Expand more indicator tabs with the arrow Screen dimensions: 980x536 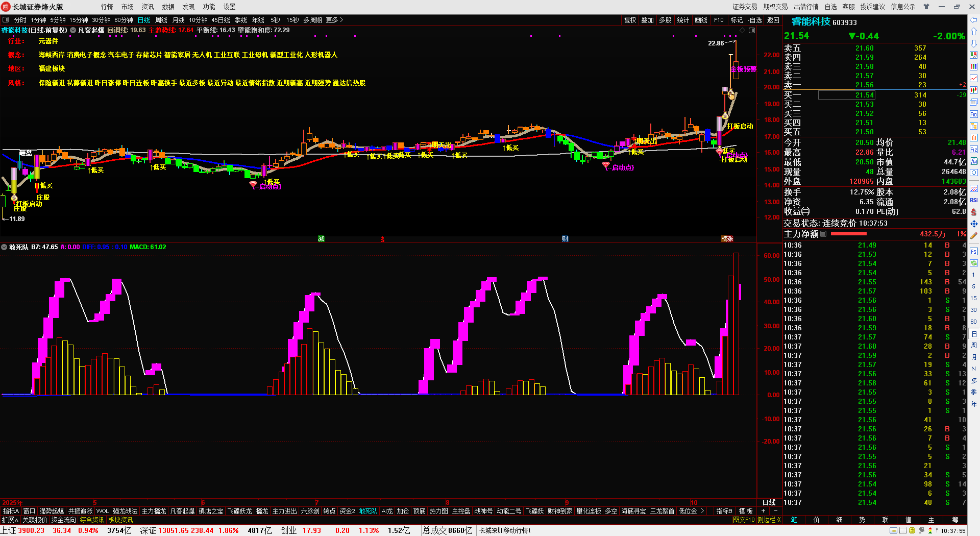(x=702, y=511)
